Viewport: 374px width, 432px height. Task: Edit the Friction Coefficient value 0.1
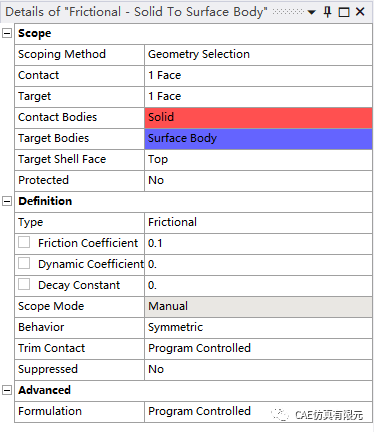[x=259, y=244]
